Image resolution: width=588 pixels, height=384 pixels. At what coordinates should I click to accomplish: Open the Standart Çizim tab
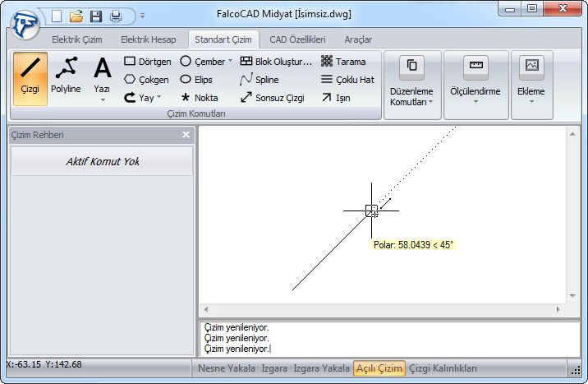(223, 39)
